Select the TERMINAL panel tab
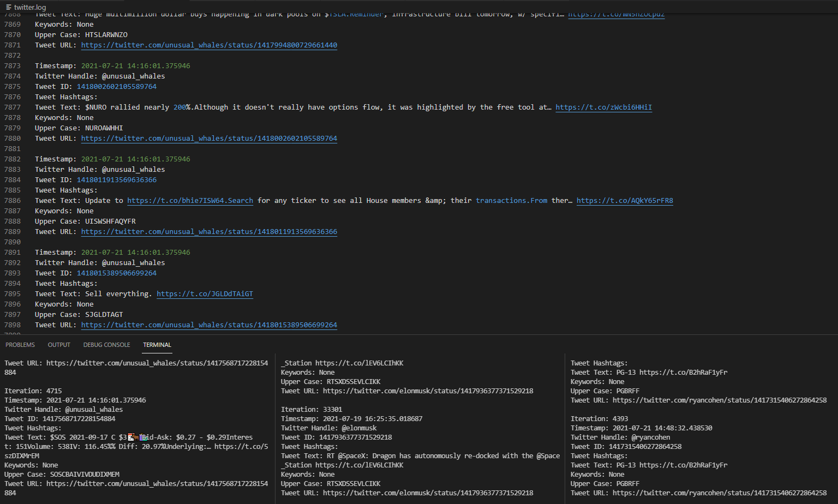This screenshot has width=838, height=504. tap(157, 345)
